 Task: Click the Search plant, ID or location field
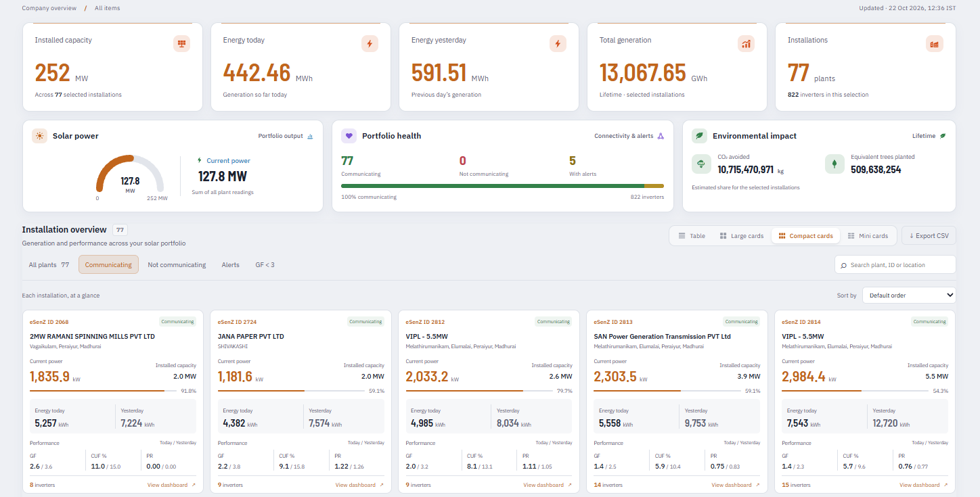coord(895,265)
